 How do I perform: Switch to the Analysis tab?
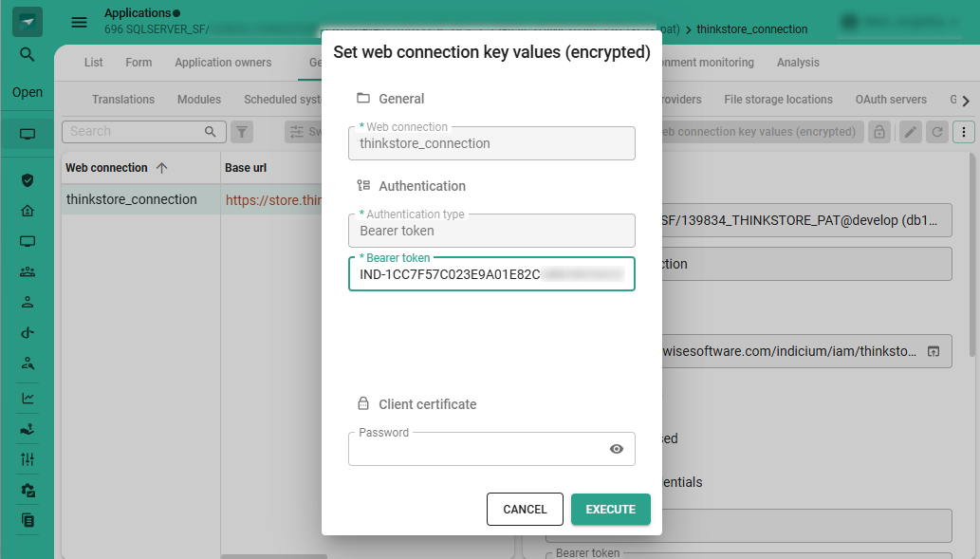click(797, 63)
